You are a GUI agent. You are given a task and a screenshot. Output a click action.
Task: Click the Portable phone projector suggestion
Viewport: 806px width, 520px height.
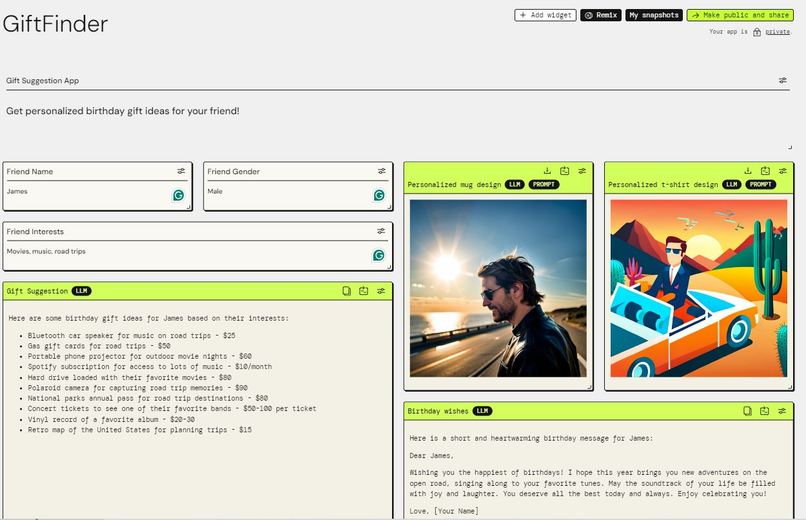(139, 356)
